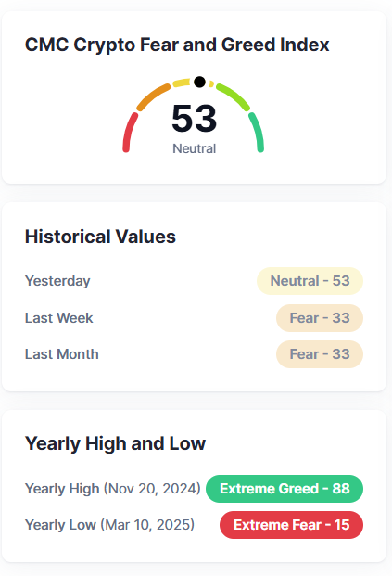Click the Last Week row label

[59, 318]
